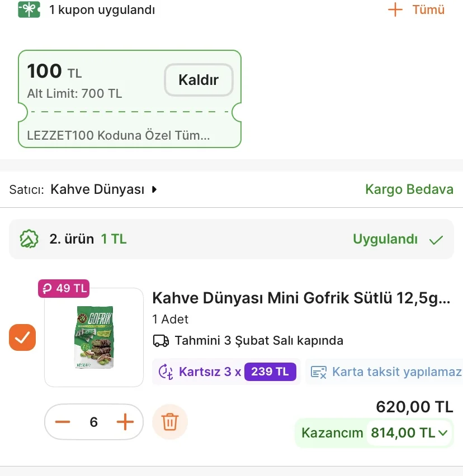Click the green Uygulandı checkmark icon

[x=436, y=240]
